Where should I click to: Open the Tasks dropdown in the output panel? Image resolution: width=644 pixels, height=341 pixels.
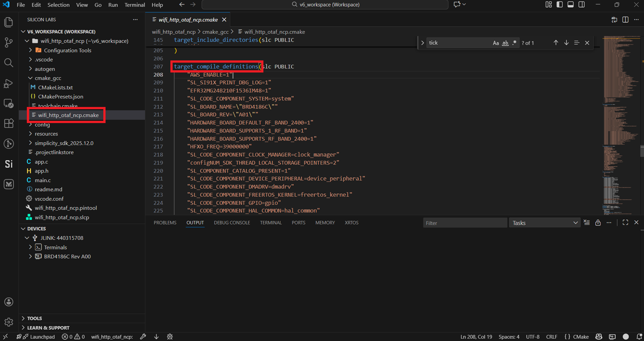(x=544, y=222)
